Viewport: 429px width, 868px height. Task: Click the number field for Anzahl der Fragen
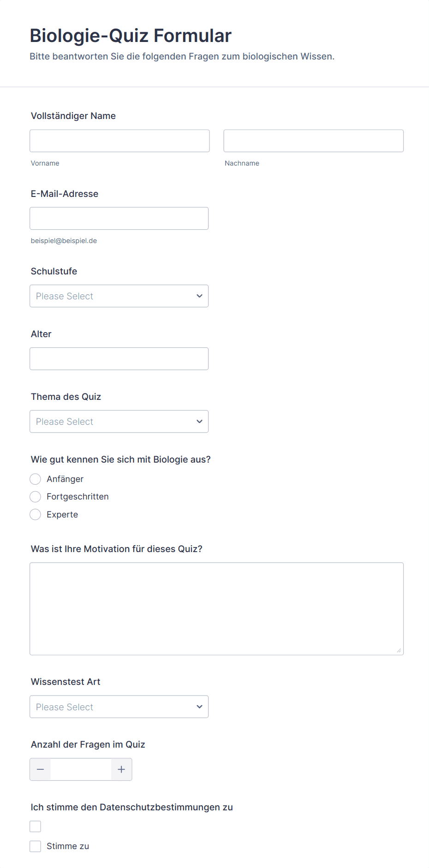pos(81,769)
